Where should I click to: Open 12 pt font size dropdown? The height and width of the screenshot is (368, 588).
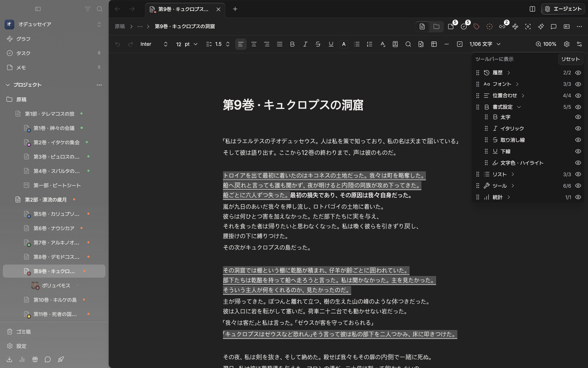tap(187, 44)
